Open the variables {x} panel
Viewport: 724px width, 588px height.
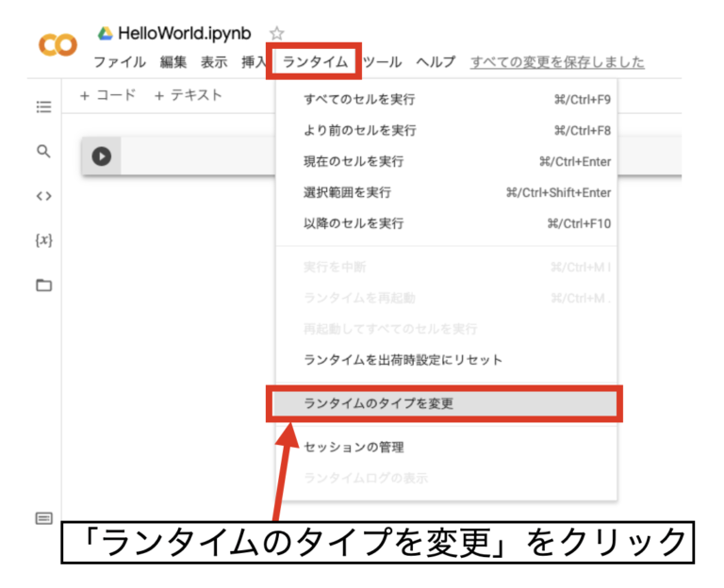(x=43, y=240)
